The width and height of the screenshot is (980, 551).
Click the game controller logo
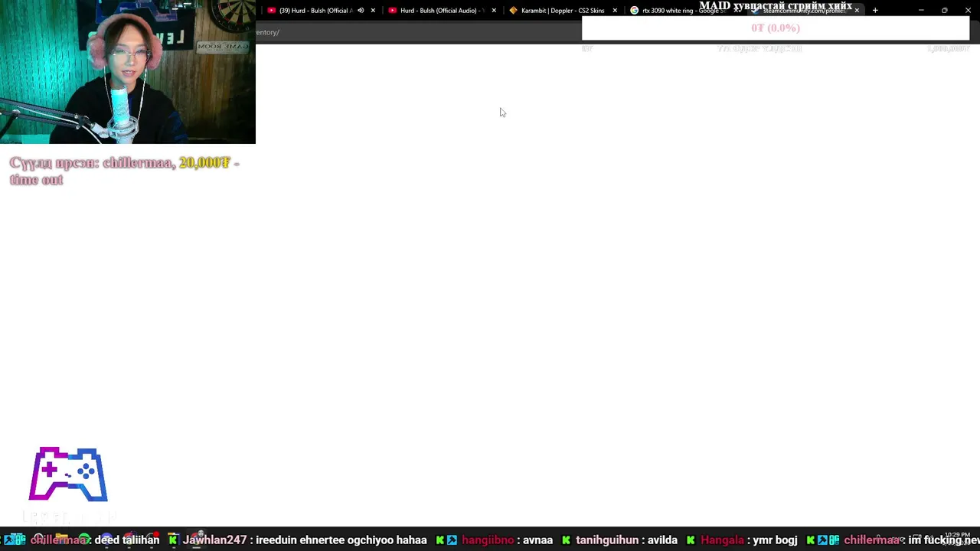click(x=68, y=474)
